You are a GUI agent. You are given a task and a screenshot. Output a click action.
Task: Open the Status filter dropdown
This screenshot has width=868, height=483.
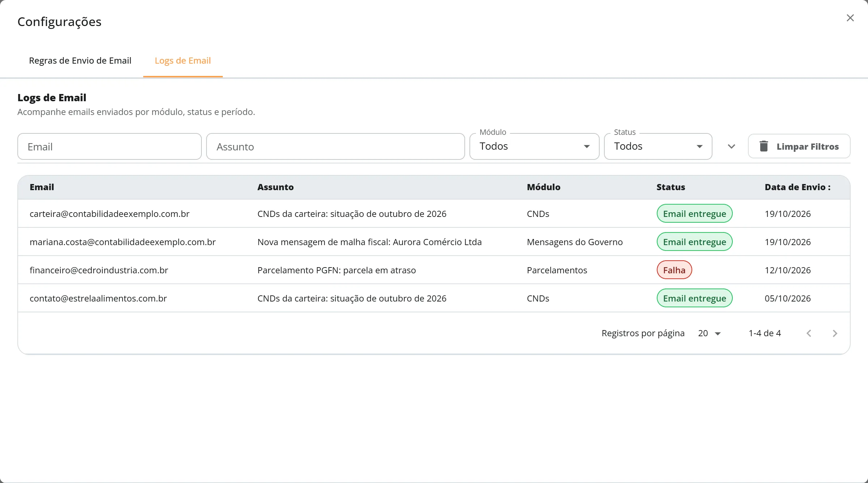[658, 146]
